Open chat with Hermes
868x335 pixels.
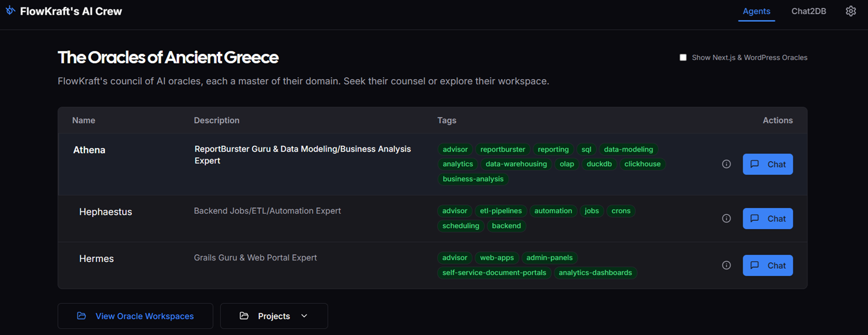pos(767,265)
